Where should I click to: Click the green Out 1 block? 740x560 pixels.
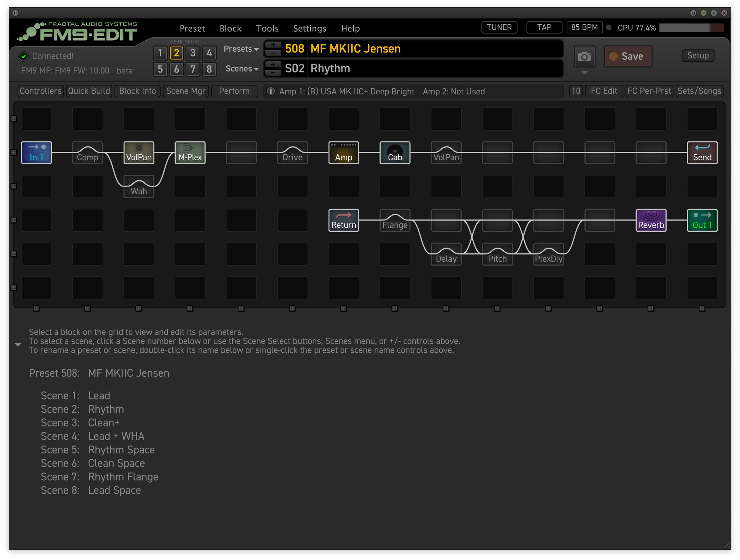[x=702, y=220]
